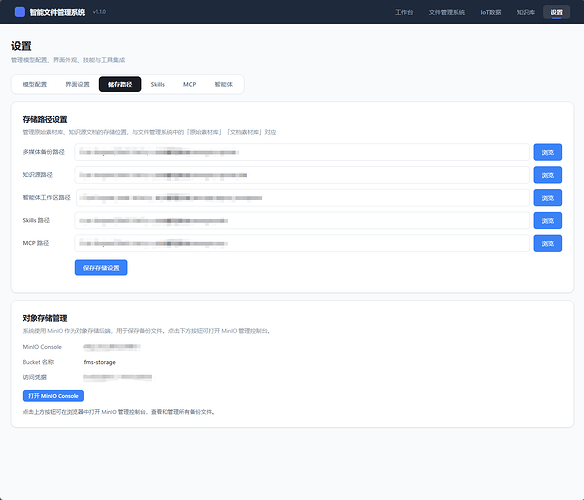Click the 智能体工作区路径 input field

pyautogui.click(x=303, y=198)
